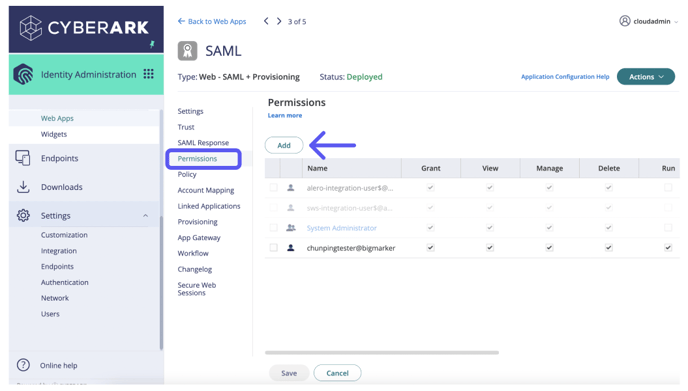Open the Account Mapping tab

point(206,190)
